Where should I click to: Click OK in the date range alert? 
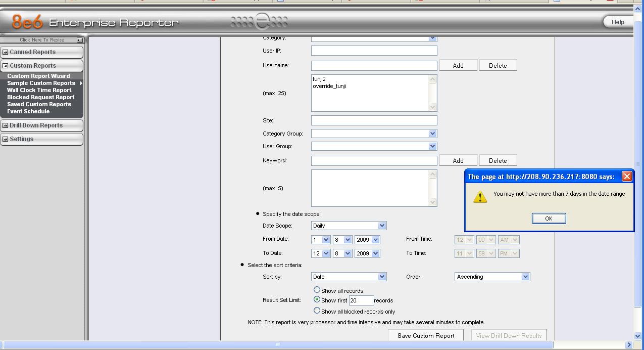(549, 218)
